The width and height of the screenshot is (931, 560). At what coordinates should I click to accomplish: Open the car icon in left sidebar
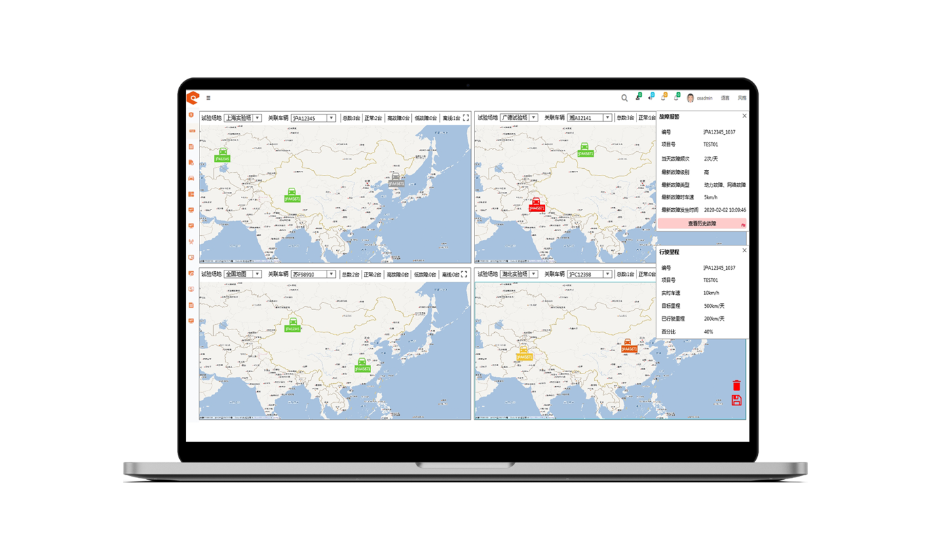(x=191, y=178)
